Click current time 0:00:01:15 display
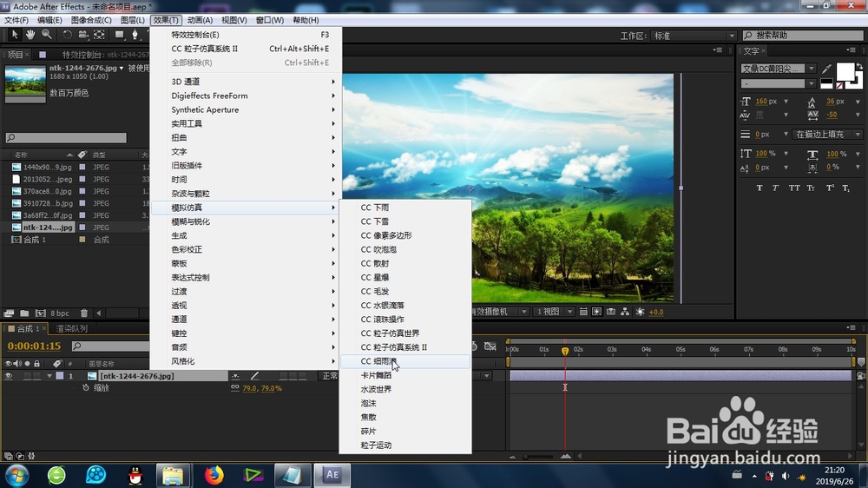 coord(35,346)
